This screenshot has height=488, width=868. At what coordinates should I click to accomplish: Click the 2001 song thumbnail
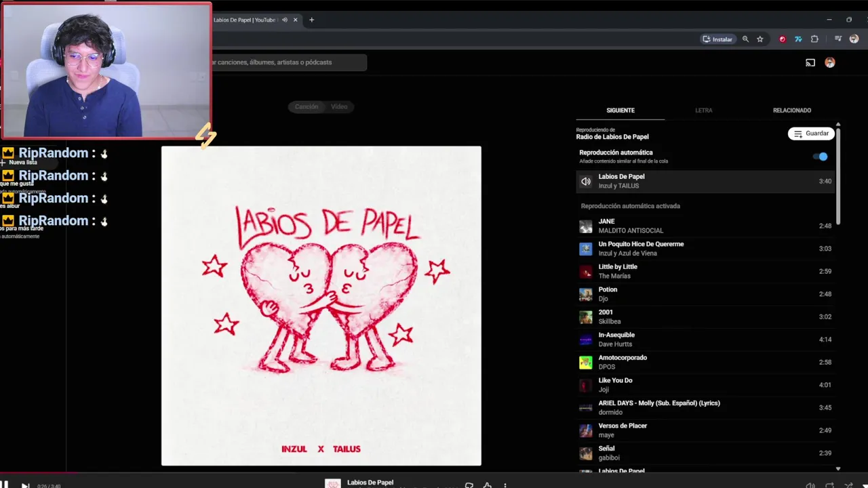(586, 317)
